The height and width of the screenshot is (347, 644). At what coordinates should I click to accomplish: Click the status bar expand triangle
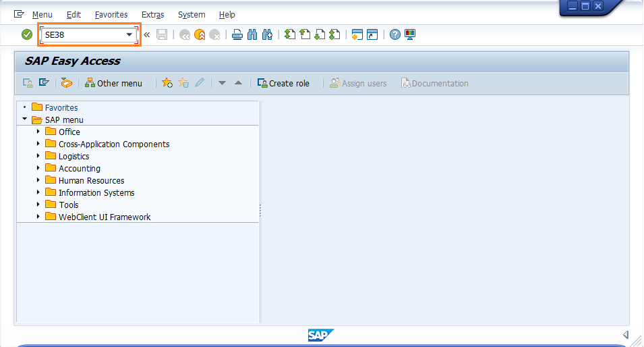pyautogui.click(x=626, y=335)
